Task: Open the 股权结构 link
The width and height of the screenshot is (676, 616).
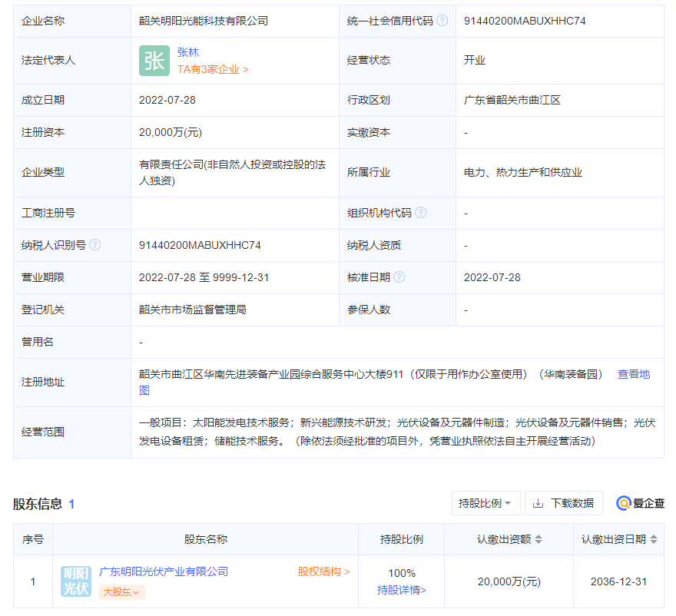Action: click(323, 571)
